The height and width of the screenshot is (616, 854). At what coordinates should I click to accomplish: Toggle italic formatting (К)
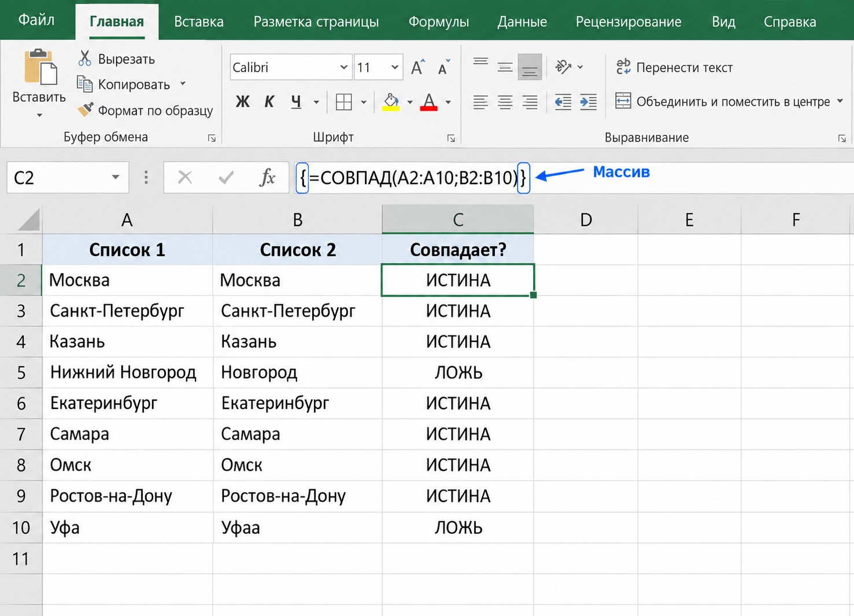tap(269, 102)
